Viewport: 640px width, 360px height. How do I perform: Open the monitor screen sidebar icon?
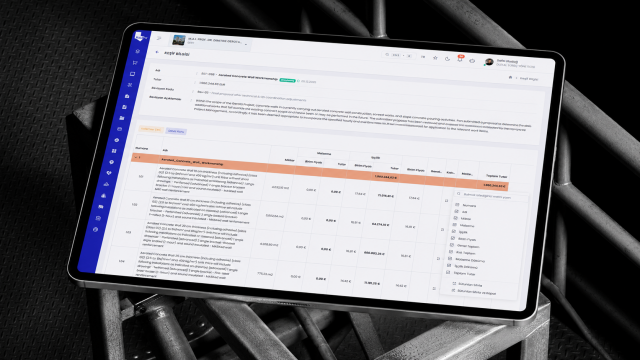click(133, 74)
